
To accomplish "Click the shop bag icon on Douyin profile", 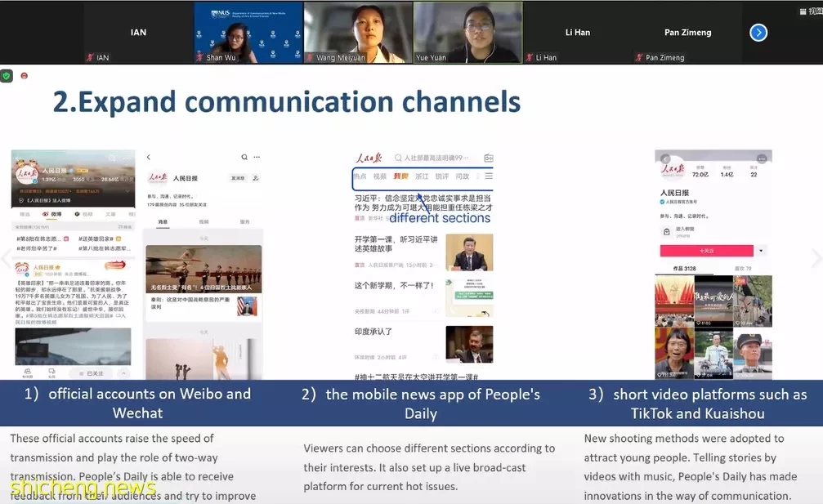I will [x=667, y=231].
